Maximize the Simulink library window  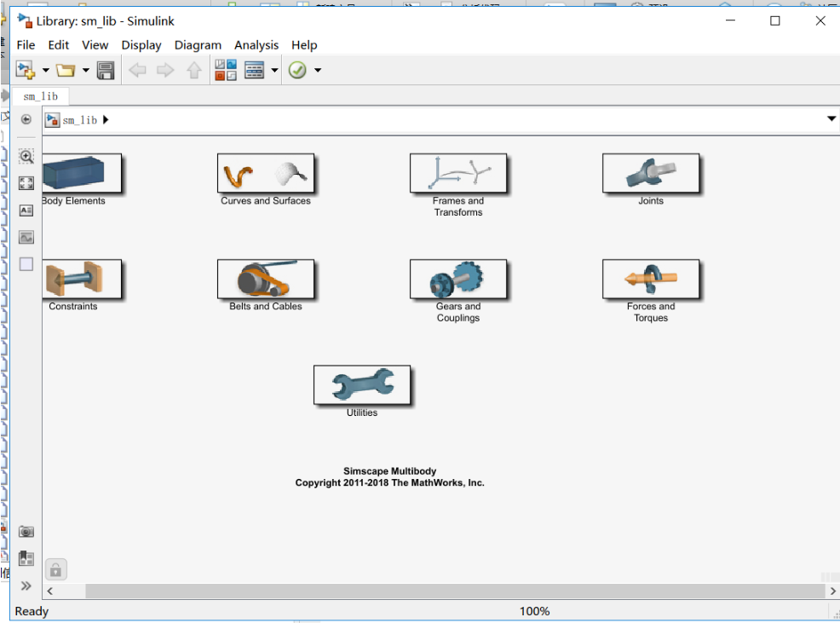774,21
